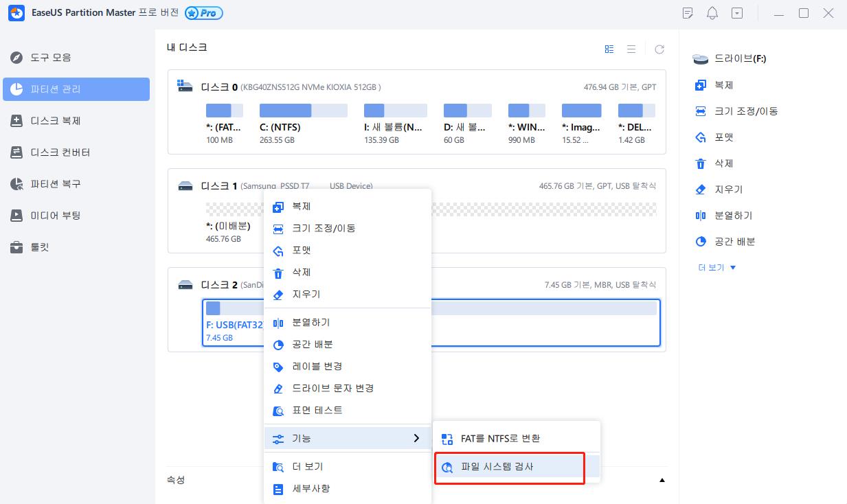Click 포맷 in the right panel
Viewport: 847px width, 504px height.
[714, 137]
